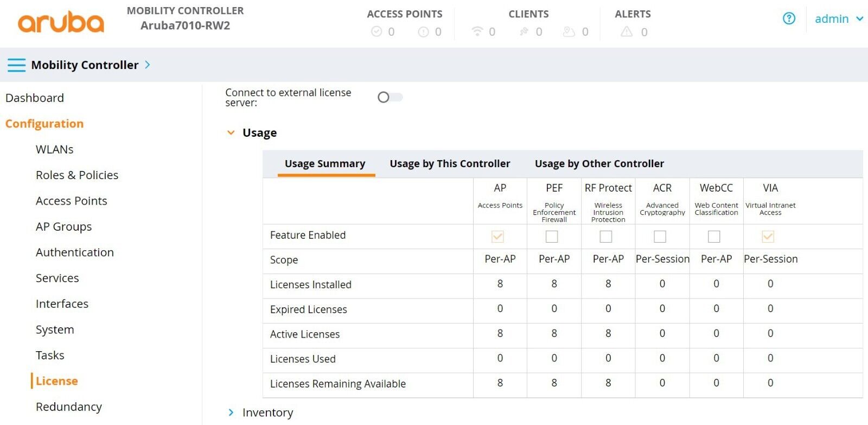868x425 pixels.
Task: Click the hamburger menu icon
Action: coord(16,65)
